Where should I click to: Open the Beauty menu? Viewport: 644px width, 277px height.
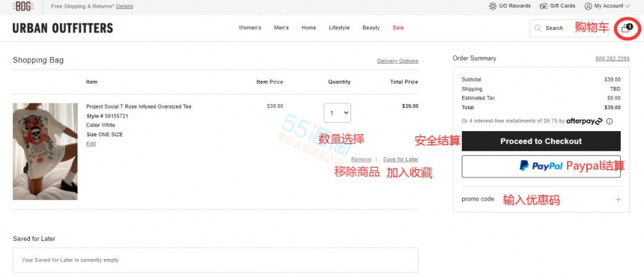pos(371,28)
